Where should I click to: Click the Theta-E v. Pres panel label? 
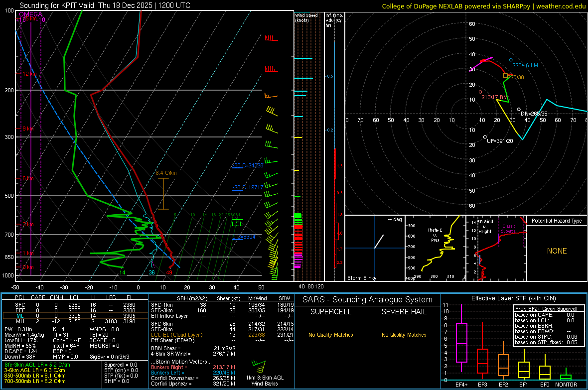pyautogui.click(x=435, y=235)
